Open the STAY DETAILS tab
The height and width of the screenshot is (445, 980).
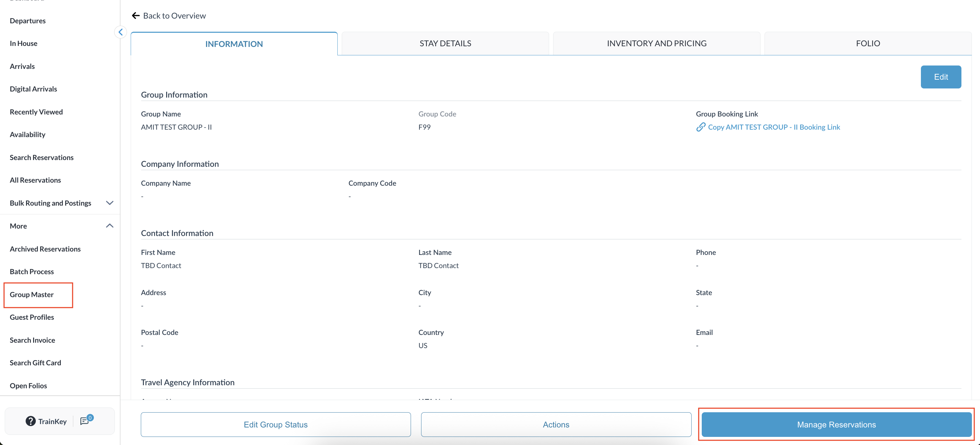click(445, 43)
